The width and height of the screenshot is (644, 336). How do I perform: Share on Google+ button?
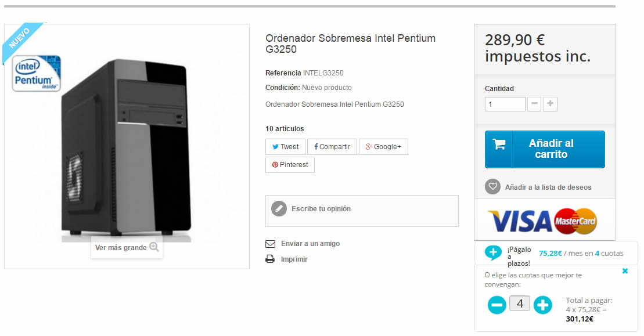(x=383, y=147)
